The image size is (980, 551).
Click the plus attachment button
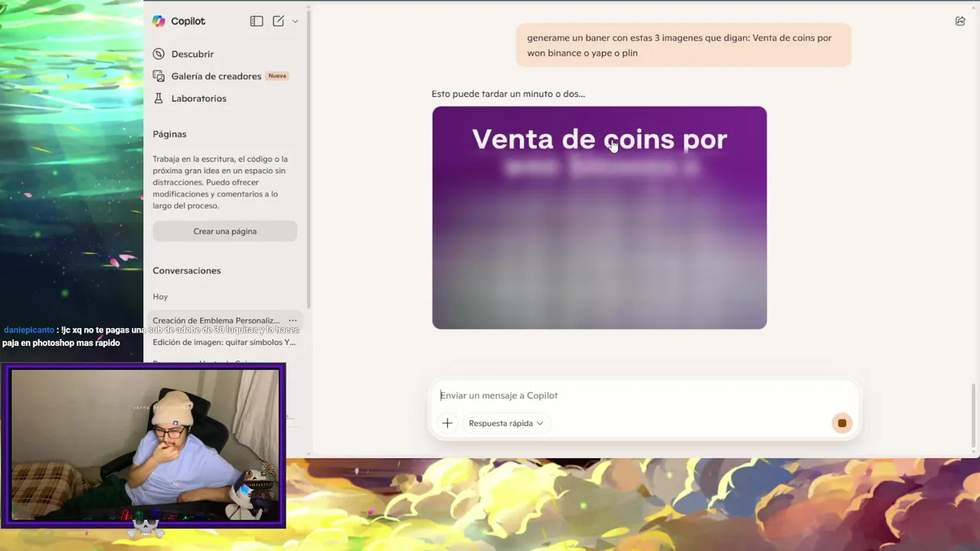coord(447,423)
